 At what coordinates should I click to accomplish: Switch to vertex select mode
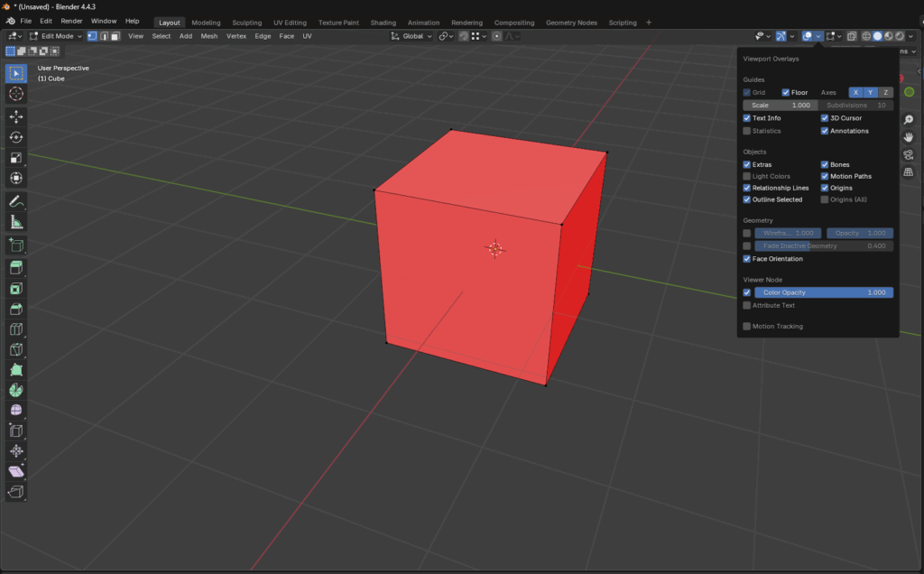click(x=93, y=36)
